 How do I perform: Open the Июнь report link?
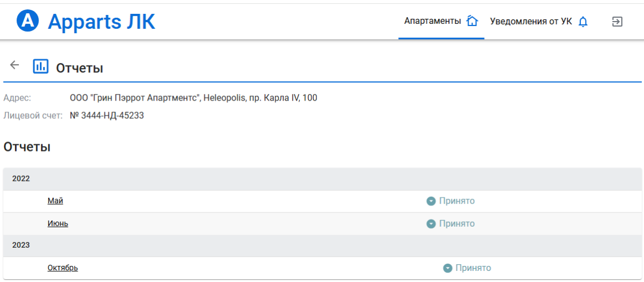[x=58, y=224]
